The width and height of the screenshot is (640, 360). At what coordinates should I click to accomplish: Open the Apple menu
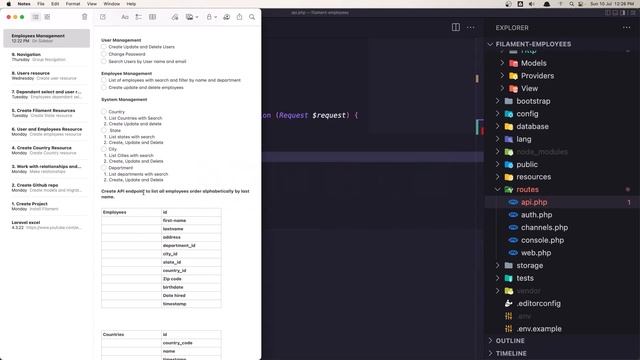tap(9, 4)
